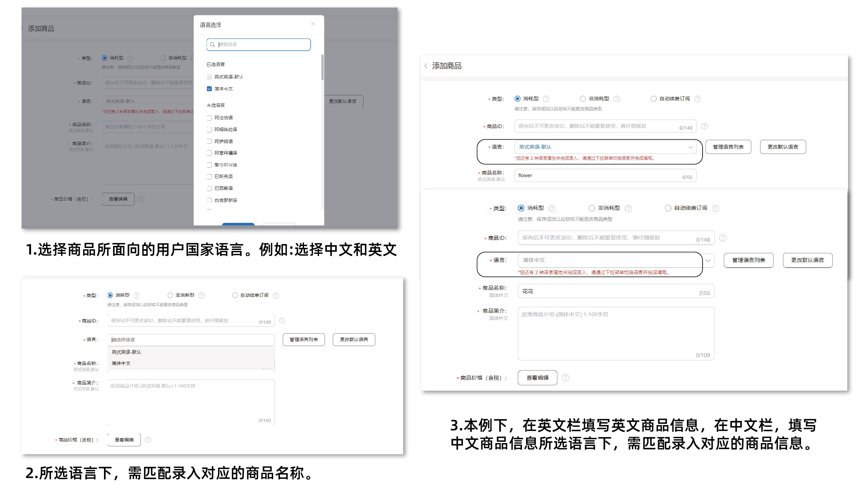868x496 pixels.
Task: Open the 简体中文 language dropdown arrow
Action: (708, 261)
